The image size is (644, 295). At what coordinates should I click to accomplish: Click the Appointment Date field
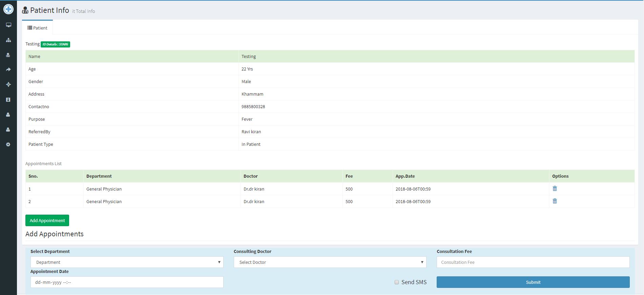click(x=127, y=282)
